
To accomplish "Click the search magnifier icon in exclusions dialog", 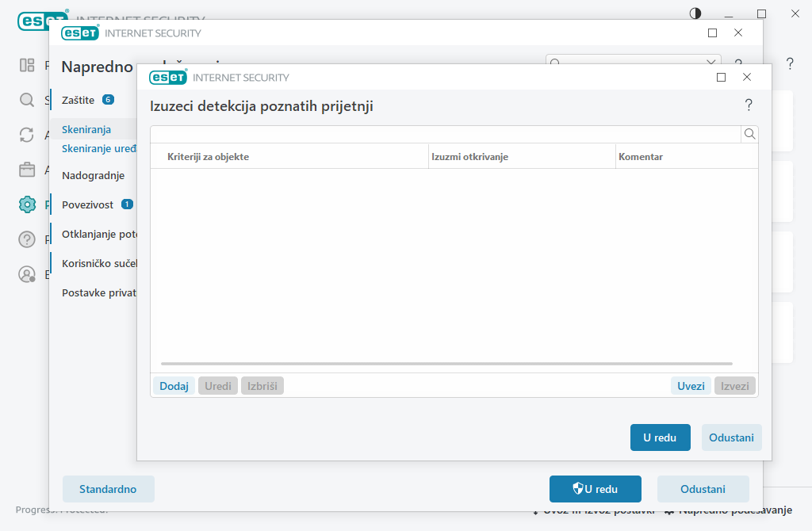I will 749,135.
